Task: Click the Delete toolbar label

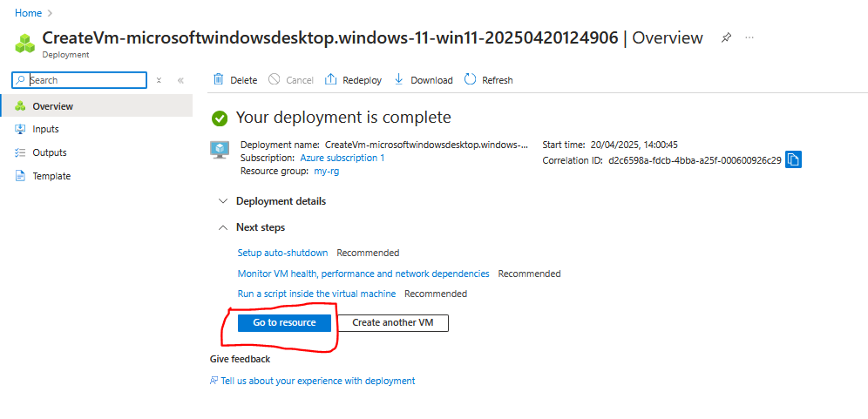Action: coord(243,80)
